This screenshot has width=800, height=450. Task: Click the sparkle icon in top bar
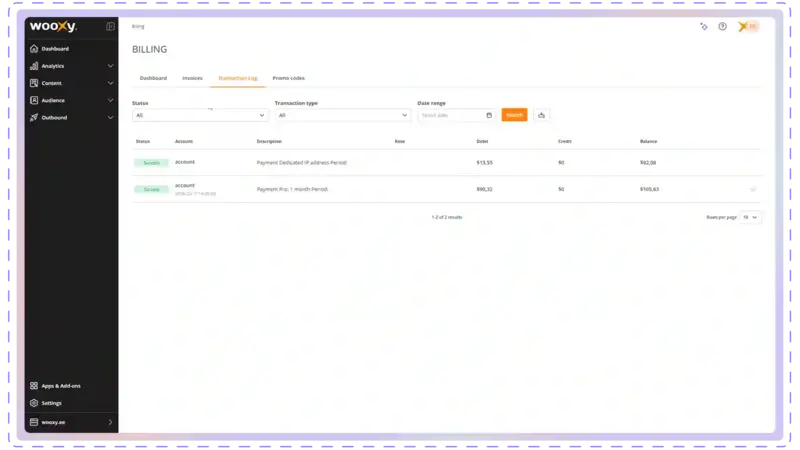tap(704, 27)
